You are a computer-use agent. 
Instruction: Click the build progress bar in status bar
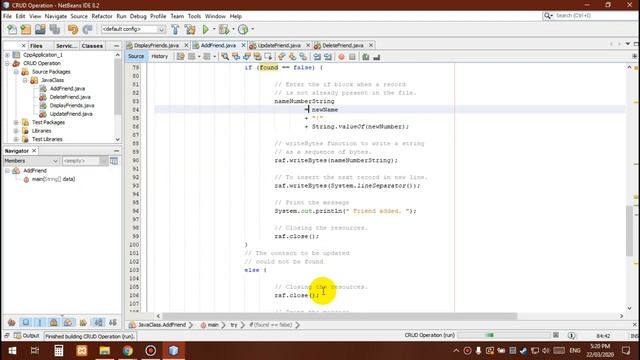coord(504,336)
